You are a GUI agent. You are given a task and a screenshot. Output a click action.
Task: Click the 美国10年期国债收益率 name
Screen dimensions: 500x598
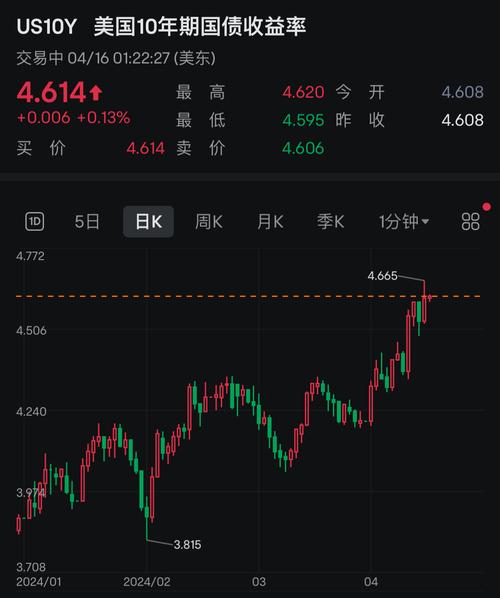point(200,27)
